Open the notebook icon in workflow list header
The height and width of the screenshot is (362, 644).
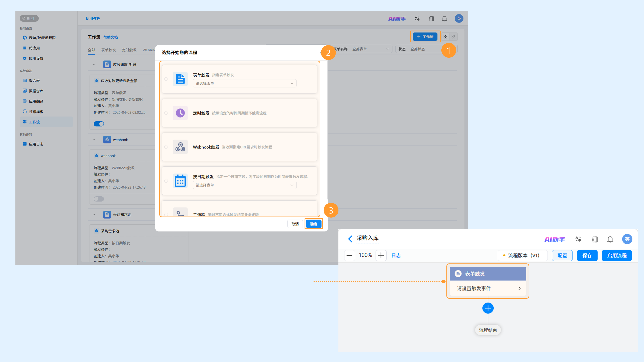(431, 19)
